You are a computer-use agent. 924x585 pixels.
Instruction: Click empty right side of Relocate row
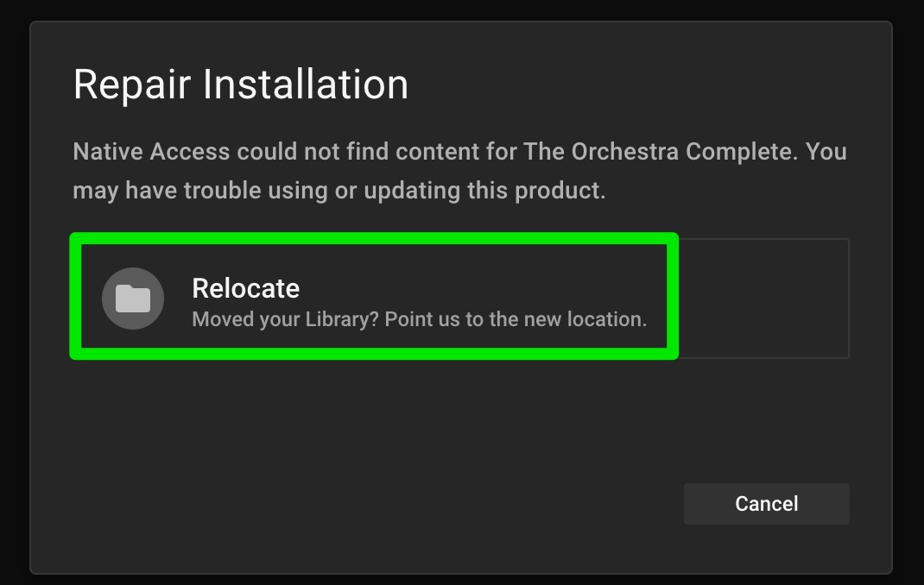pos(763,299)
